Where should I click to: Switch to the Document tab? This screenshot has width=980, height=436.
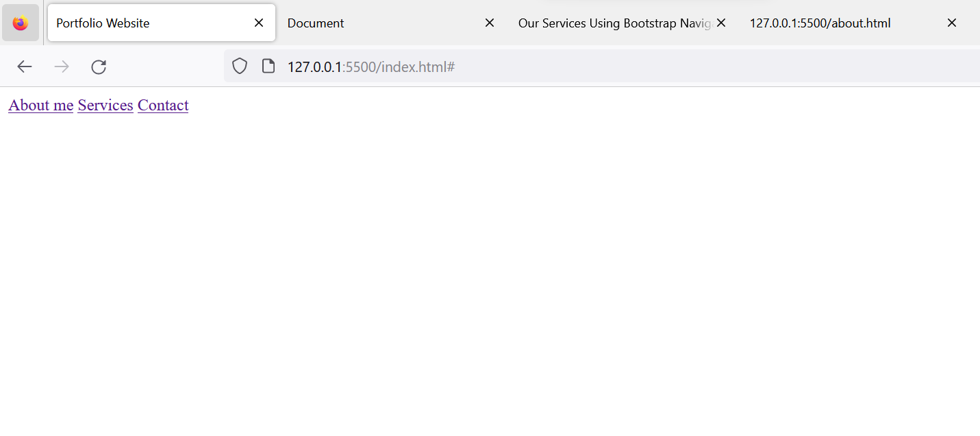(392, 23)
